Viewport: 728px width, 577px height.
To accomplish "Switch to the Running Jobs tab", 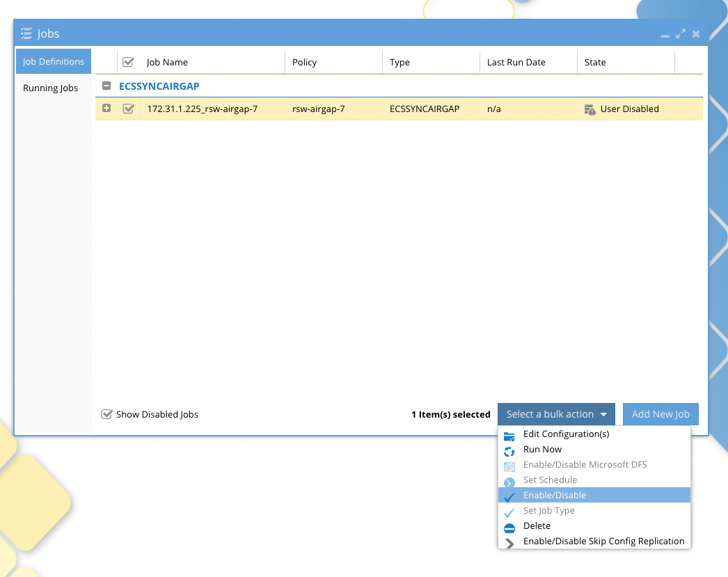I will (50, 88).
